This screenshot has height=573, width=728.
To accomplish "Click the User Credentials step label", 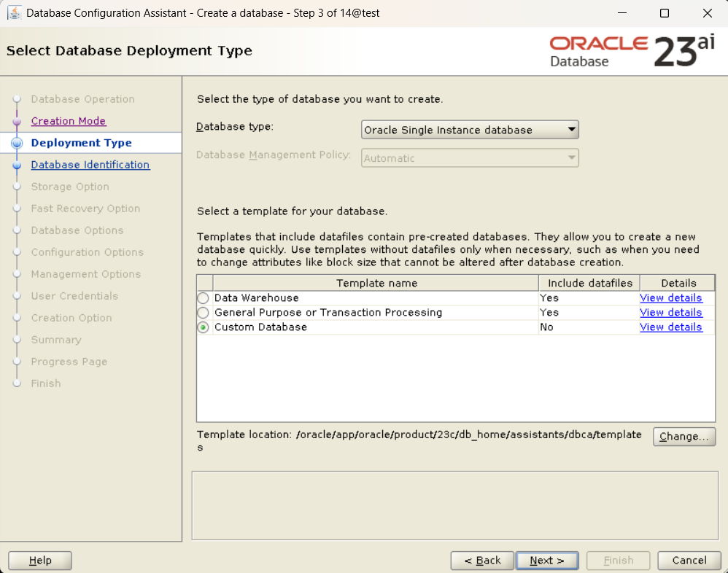I will click(x=74, y=296).
